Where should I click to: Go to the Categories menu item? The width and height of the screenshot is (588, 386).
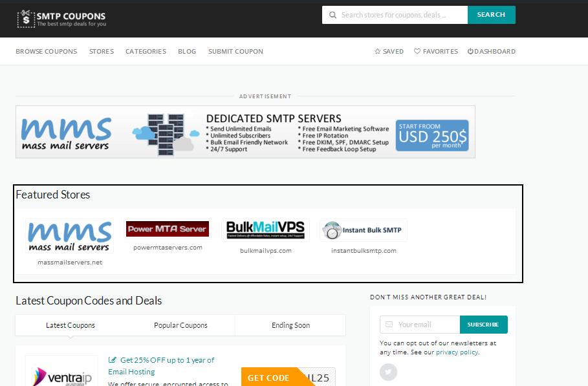point(146,52)
